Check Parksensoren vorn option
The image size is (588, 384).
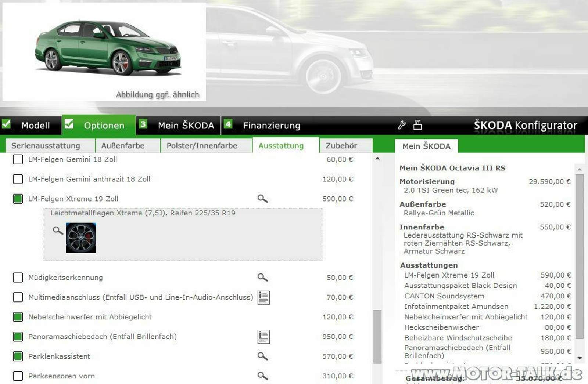click(x=18, y=376)
